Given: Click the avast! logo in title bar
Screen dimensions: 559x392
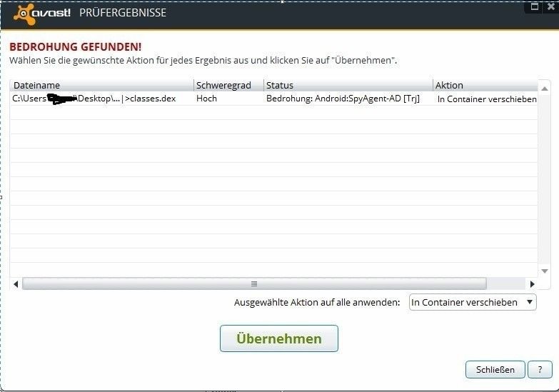Looking at the screenshot, I should (x=42, y=14).
